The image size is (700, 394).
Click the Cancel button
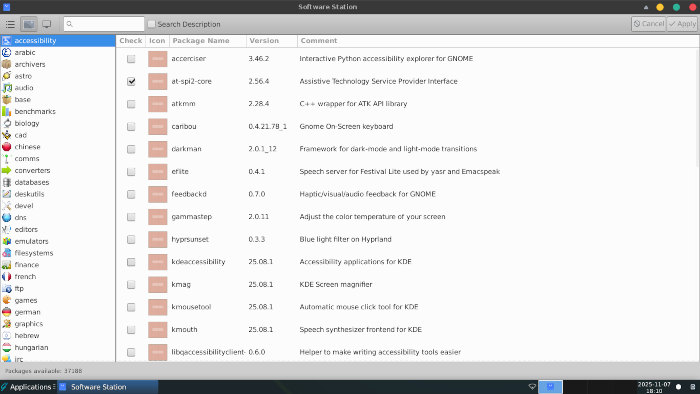coord(649,24)
